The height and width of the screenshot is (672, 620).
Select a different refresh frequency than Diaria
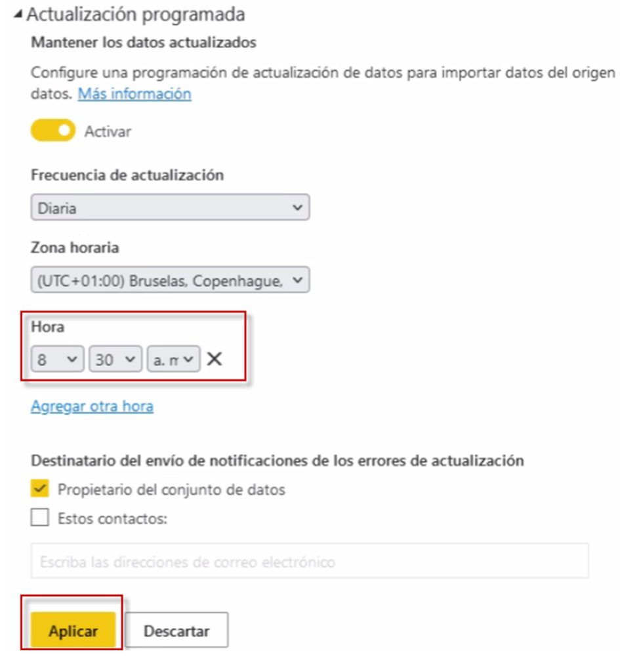(x=169, y=207)
